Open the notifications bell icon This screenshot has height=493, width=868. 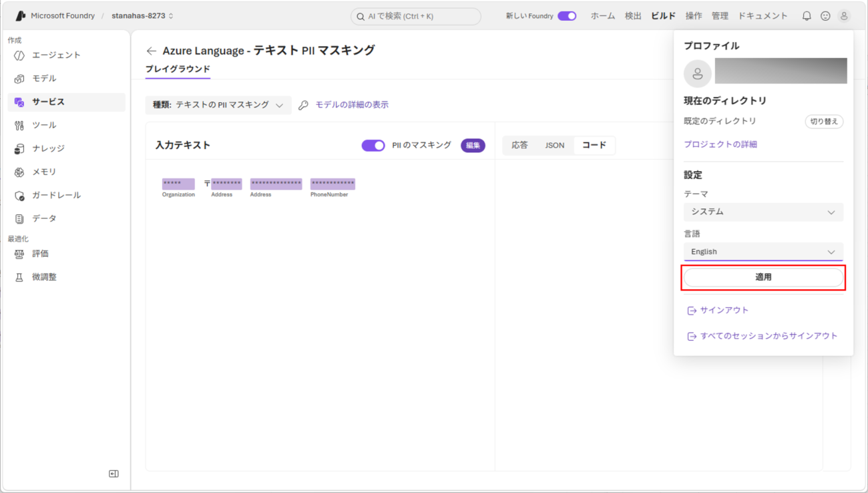807,16
